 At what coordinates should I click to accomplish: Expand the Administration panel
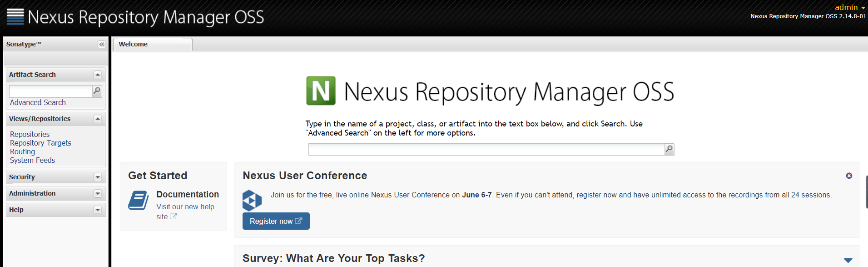coord(98,193)
